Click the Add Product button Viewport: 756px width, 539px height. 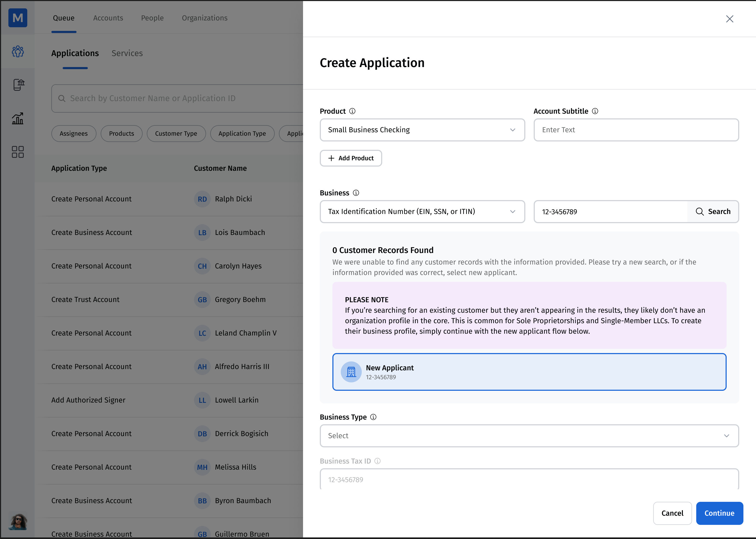[351, 158]
